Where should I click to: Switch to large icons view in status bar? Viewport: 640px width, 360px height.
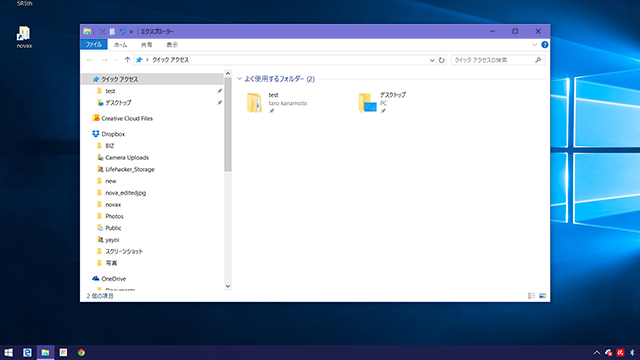tap(542, 296)
